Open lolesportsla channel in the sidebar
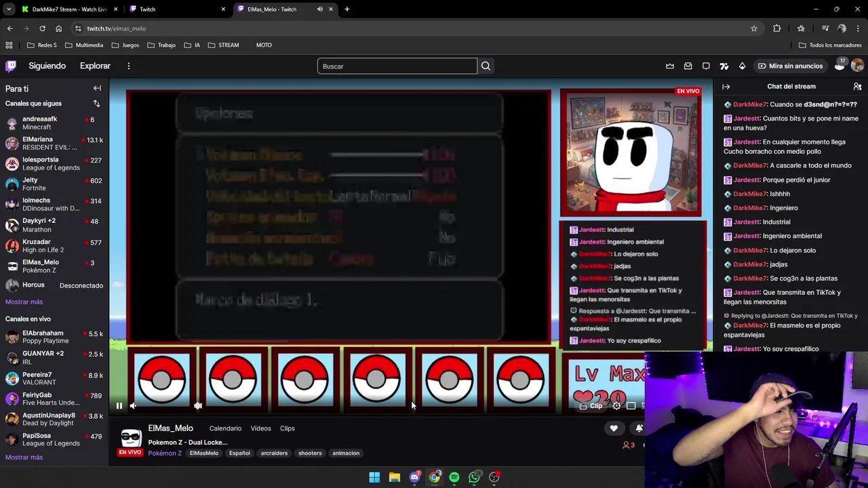868x488 pixels. coord(54,163)
